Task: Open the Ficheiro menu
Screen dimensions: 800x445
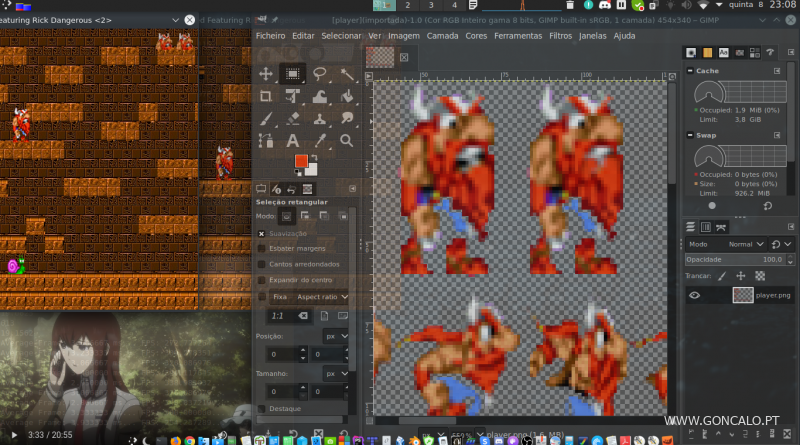Action: [x=270, y=36]
